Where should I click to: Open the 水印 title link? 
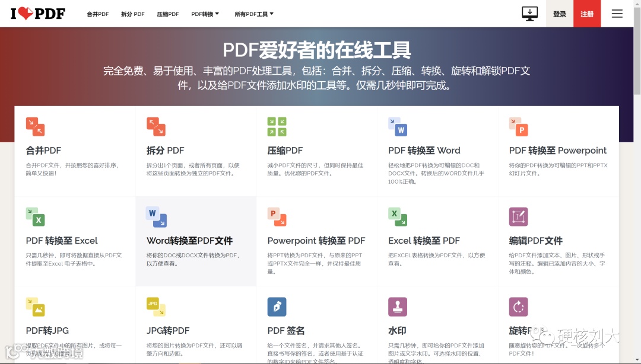coord(397,330)
